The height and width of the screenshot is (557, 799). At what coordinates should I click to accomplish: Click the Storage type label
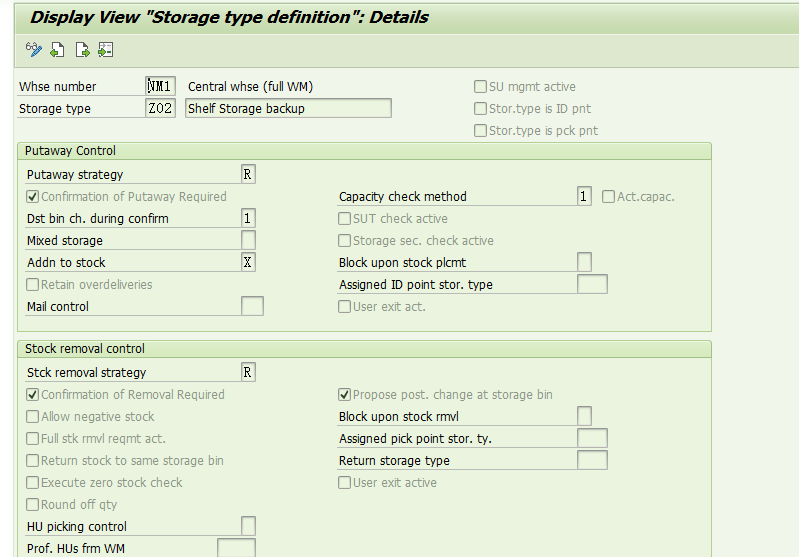click(55, 109)
